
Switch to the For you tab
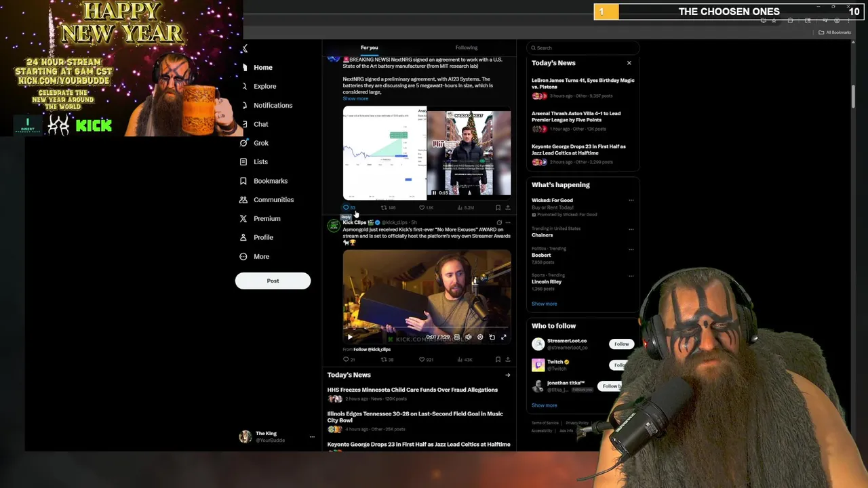point(370,47)
